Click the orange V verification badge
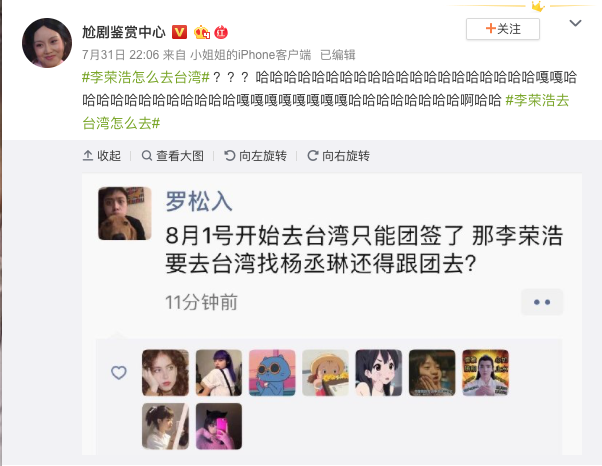Viewport: 602px width, 466px height. tap(179, 32)
